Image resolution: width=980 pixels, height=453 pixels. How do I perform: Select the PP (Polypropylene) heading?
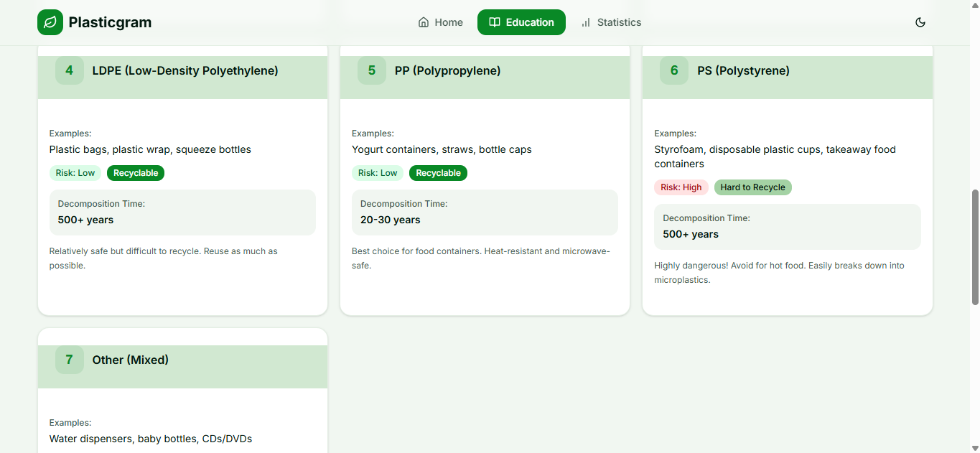tap(448, 70)
